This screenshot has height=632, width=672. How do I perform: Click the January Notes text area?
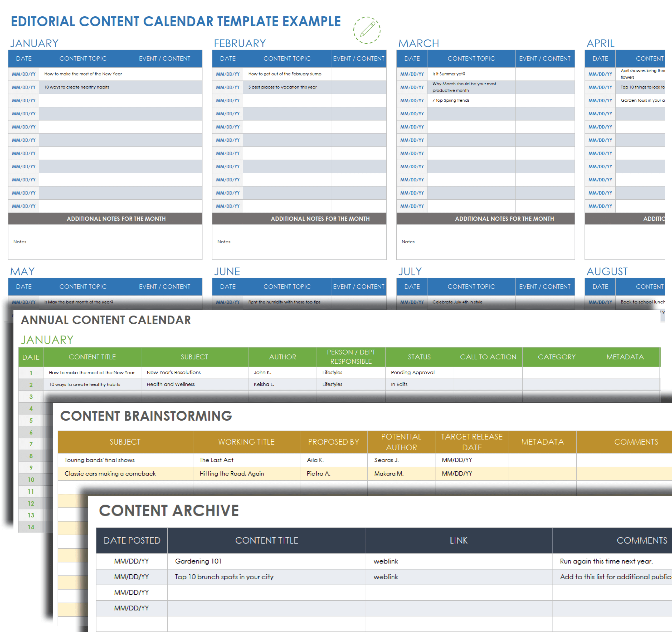(105, 242)
